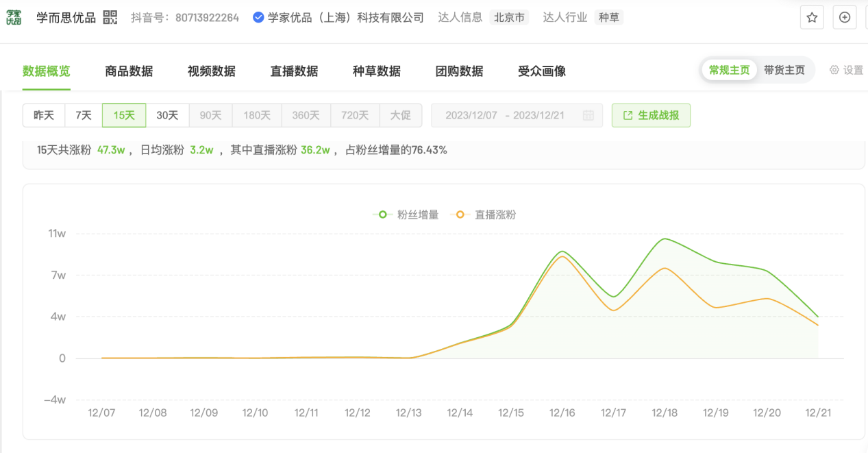This screenshot has height=453, width=868.
Task: Switch to 商品数据 tab
Action: (x=129, y=71)
